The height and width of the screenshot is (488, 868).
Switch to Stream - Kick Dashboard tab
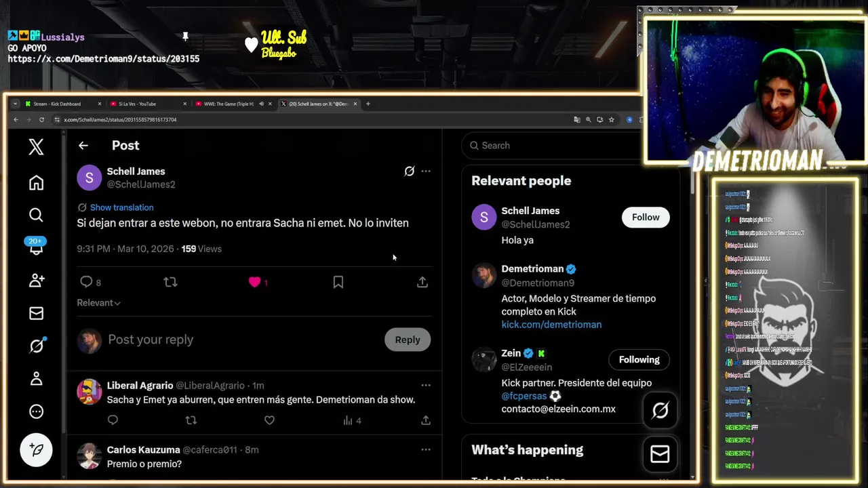(x=57, y=104)
